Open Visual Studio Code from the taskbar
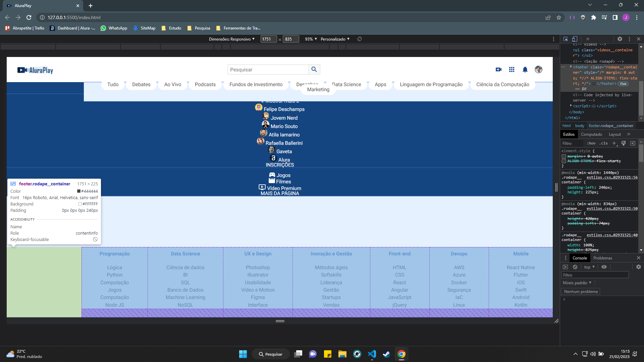This screenshot has height=362, width=644. click(x=372, y=354)
